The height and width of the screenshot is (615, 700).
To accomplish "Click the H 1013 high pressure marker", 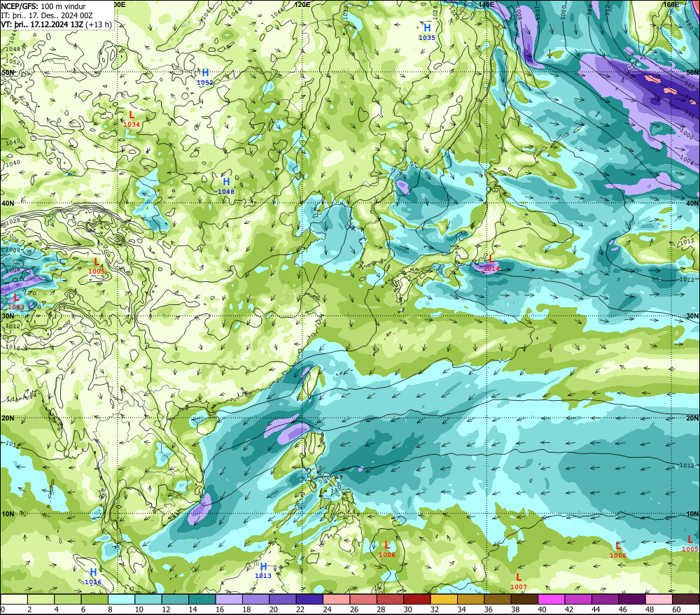I will click(263, 570).
